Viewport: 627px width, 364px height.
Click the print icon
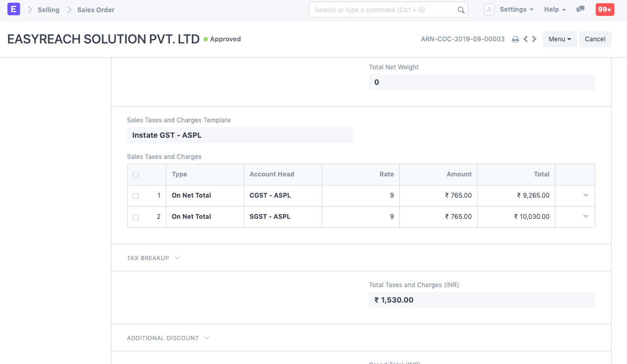click(515, 39)
